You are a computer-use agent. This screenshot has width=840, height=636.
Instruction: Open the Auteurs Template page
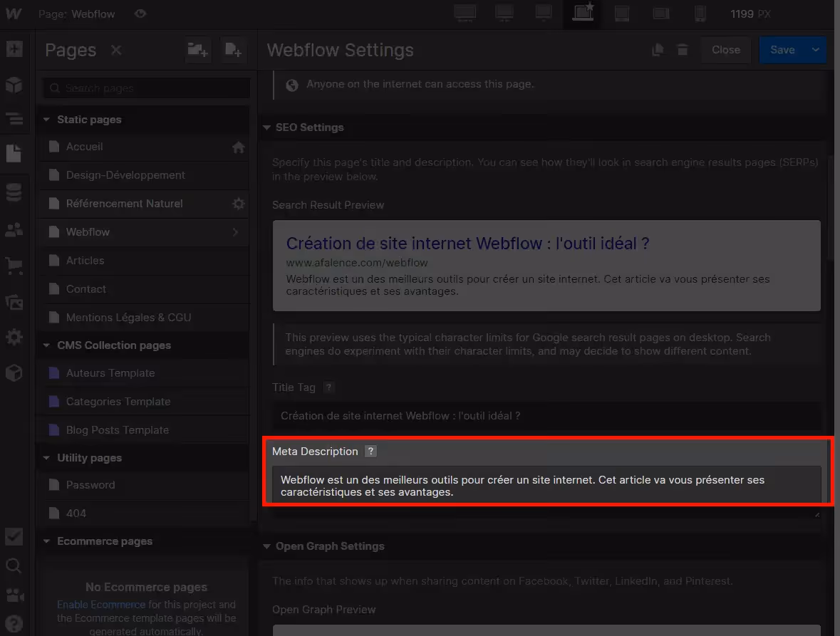pyautogui.click(x=145, y=373)
